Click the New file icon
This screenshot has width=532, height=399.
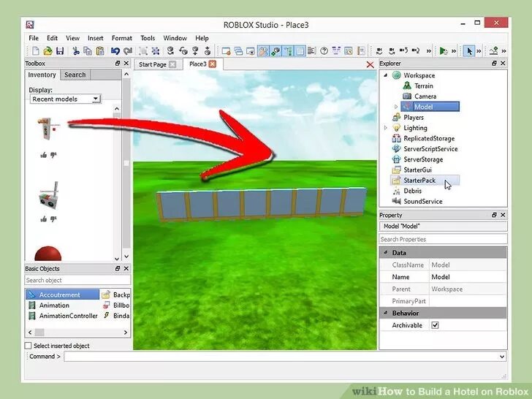click(36, 51)
